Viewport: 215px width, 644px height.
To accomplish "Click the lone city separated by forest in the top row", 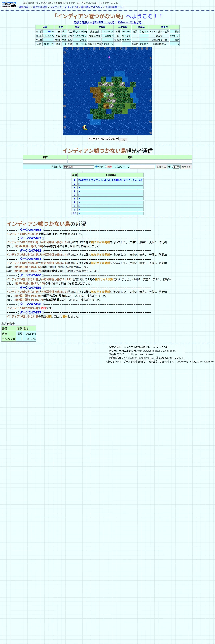I will (122, 84).
